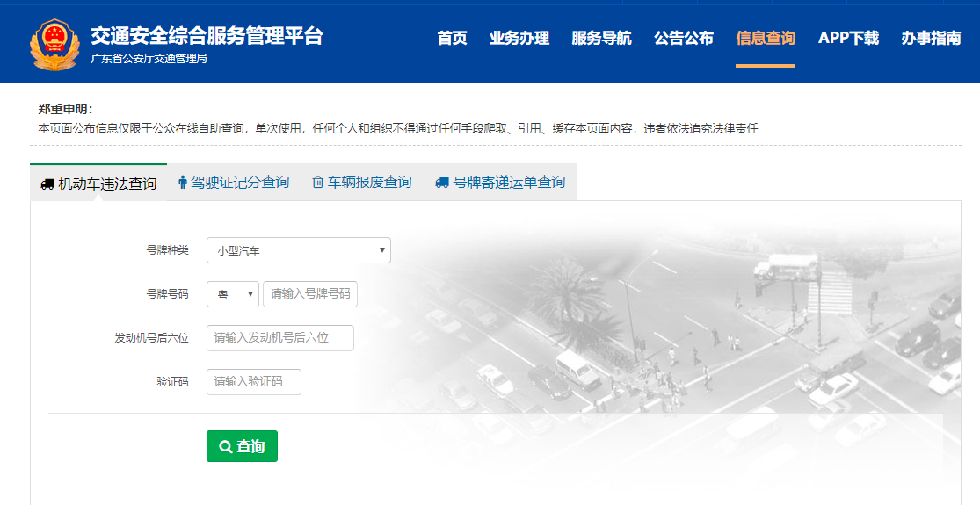Open the 首页 navigation item
This screenshot has height=505, width=980.
[x=453, y=38]
